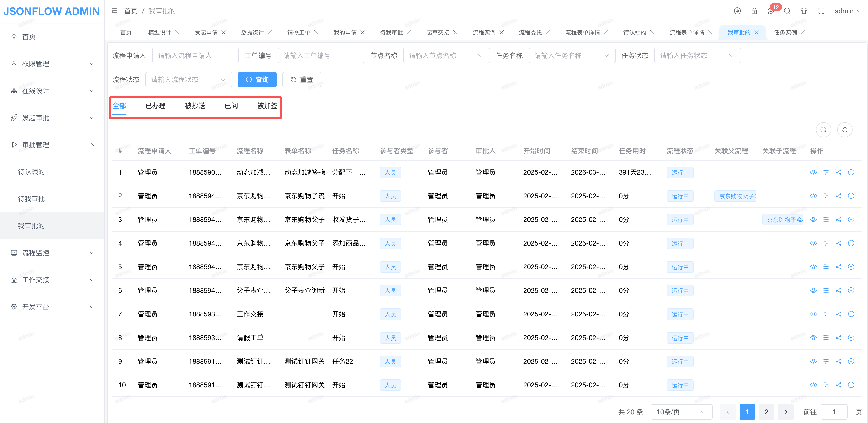Expand the 流程监控 sidebar menu
This screenshot has height=423, width=868.
(52, 252)
